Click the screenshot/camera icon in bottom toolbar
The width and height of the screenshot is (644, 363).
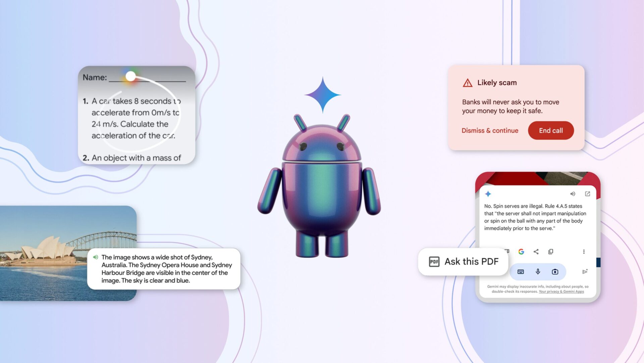[555, 271]
